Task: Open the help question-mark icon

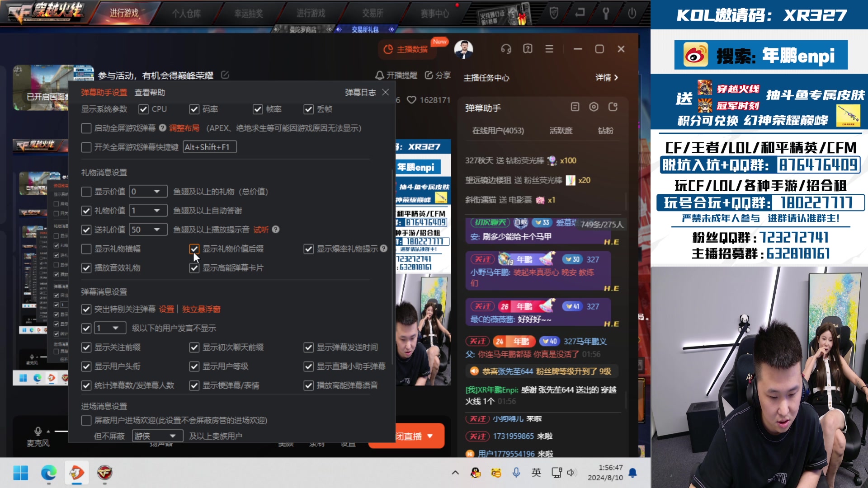Action: pos(528,49)
